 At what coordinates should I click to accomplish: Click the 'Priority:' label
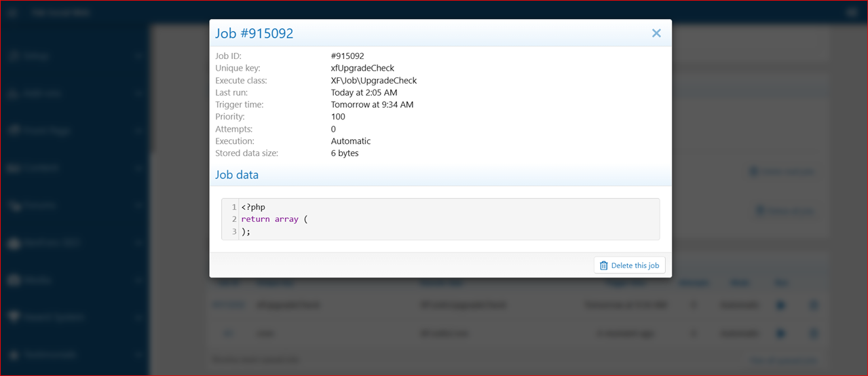230,117
